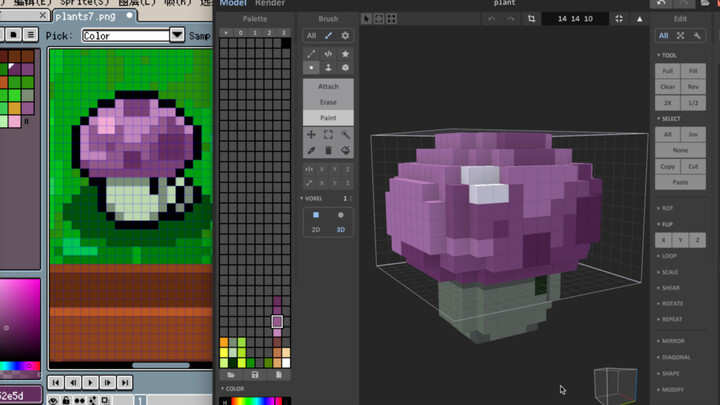Screen dimensions: 720x405
Task: Click the pointer icon in viewport toolbar
Action: tap(366, 19)
